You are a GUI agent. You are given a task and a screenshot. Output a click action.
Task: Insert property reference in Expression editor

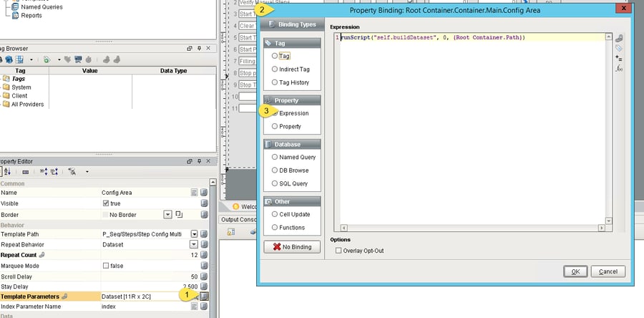click(x=619, y=38)
